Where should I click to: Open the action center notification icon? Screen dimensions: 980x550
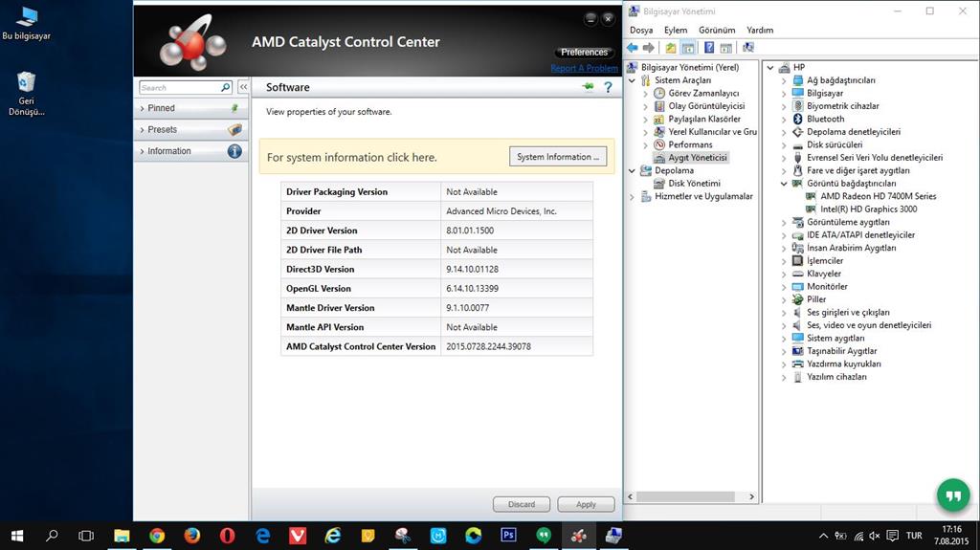(x=893, y=537)
